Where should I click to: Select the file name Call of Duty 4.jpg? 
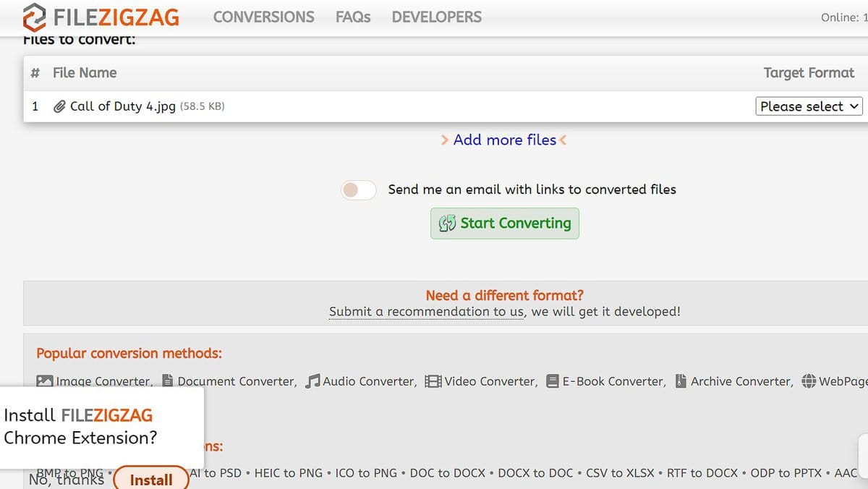[x=123, y=106]
